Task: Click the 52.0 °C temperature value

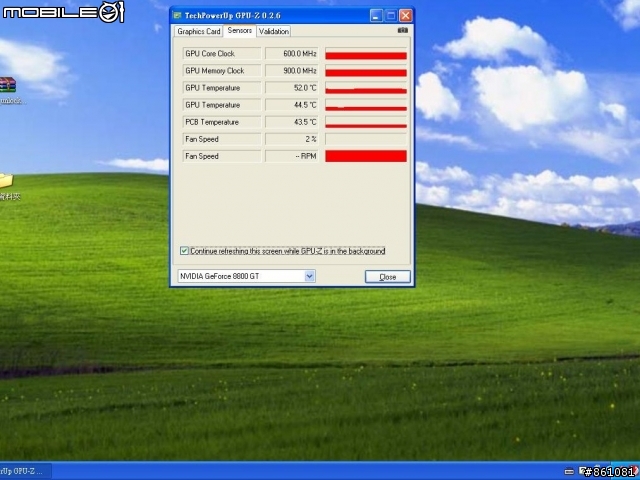Action: pos(291,88)
